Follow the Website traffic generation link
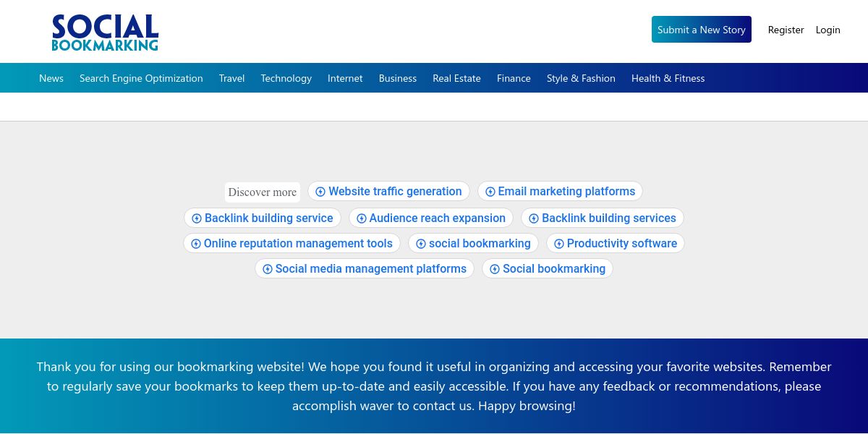The height and width of the screenshot is (434, 868). coord(388,191)
